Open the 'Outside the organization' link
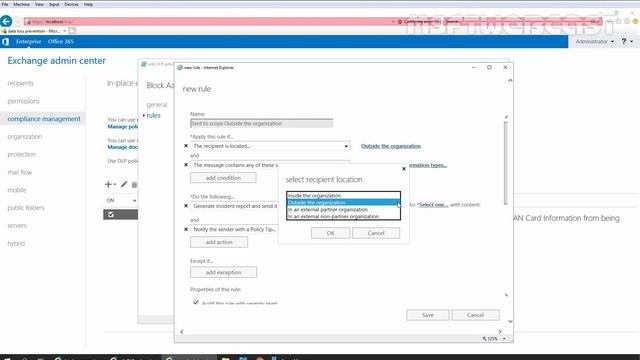The height and width of the screenshot is (360, 640). point(391,146)
